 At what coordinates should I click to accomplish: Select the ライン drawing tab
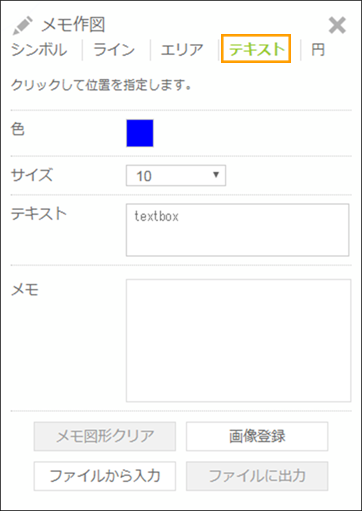114,50
